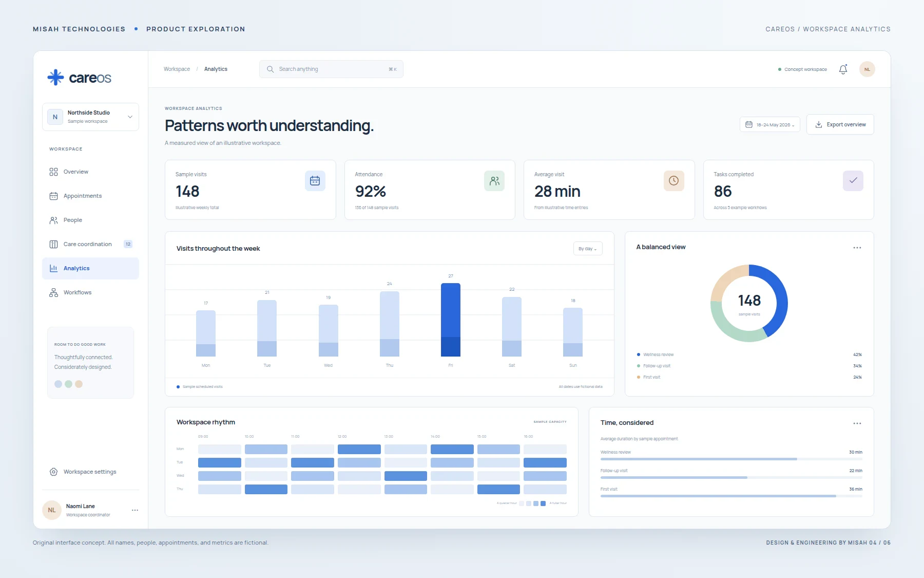Click the Sample visits calendar icon
Screen dimensions: 924x578
tap(315, 181)
